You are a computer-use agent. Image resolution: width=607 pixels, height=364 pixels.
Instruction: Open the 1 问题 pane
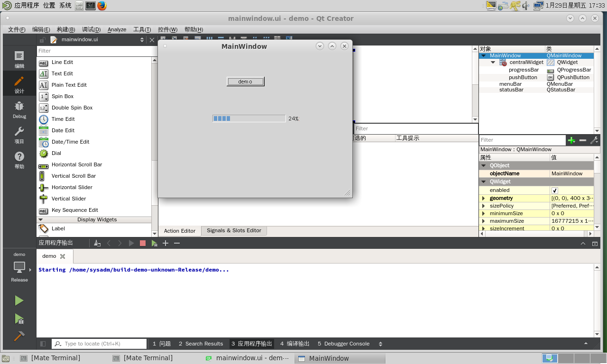161,344
